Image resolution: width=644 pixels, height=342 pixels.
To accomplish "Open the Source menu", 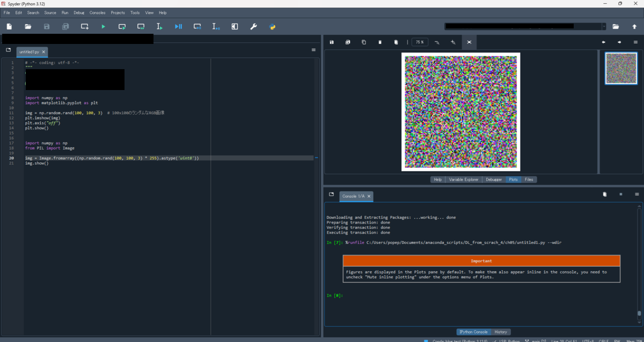I will (50, 12).
